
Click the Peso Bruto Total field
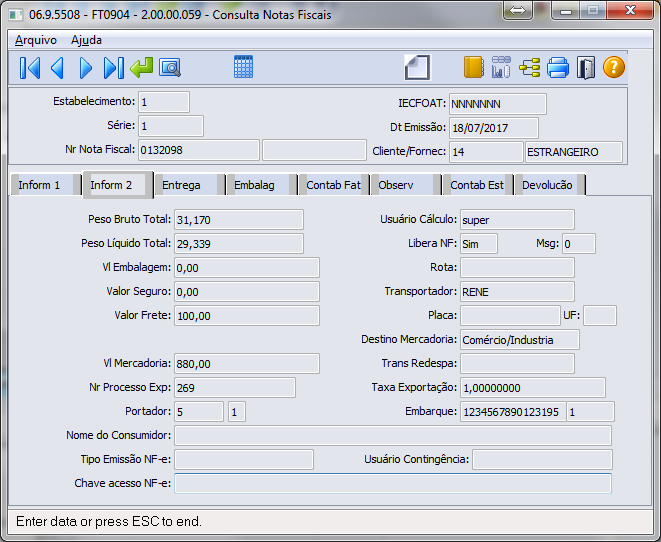(x=239, y=220)
